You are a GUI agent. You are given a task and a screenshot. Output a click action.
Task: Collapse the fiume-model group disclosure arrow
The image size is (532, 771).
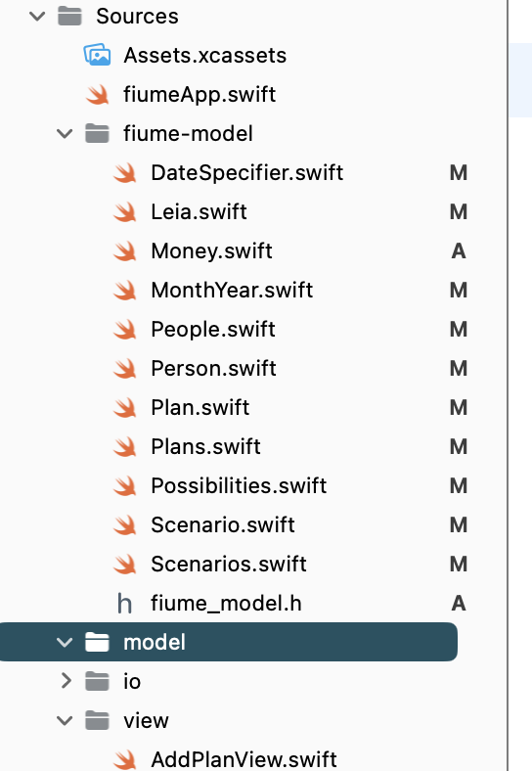point(65,134)
